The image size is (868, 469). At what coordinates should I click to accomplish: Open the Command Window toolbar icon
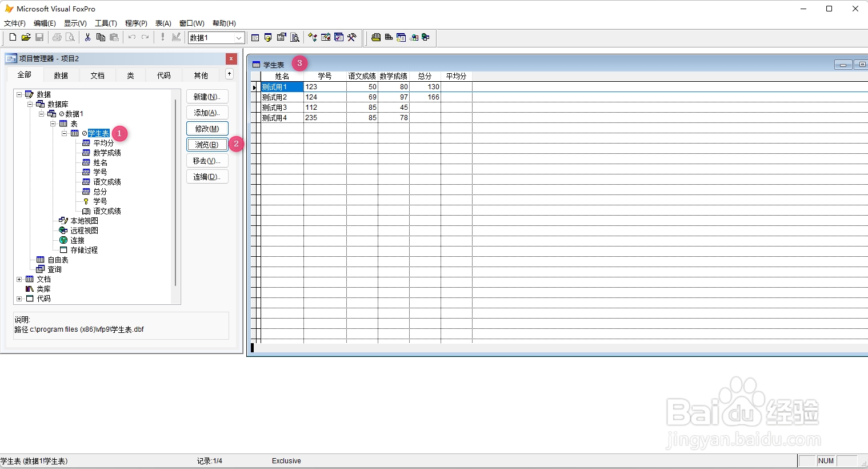tap(255, 37)
